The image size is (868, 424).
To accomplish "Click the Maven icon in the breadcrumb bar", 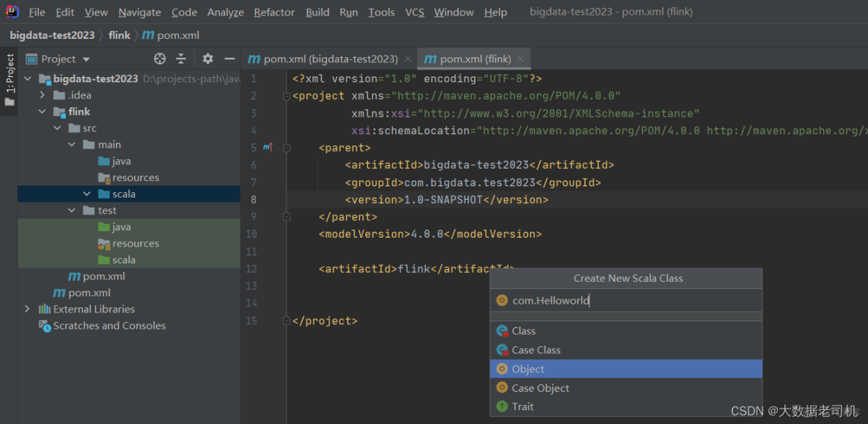I will click(147, 34).
